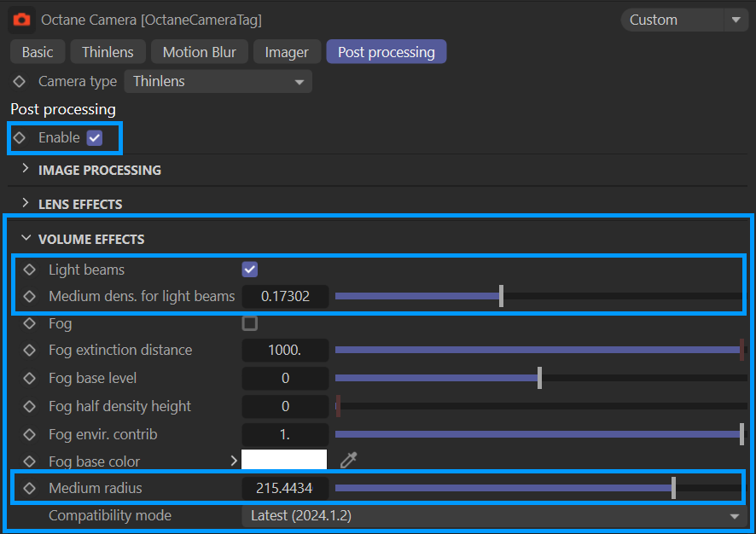Image resolution: width=756 pixels, height=534 pixels.
Task: Click keyframe diamond beside Fog base level
Action: [x=30, y=378]
